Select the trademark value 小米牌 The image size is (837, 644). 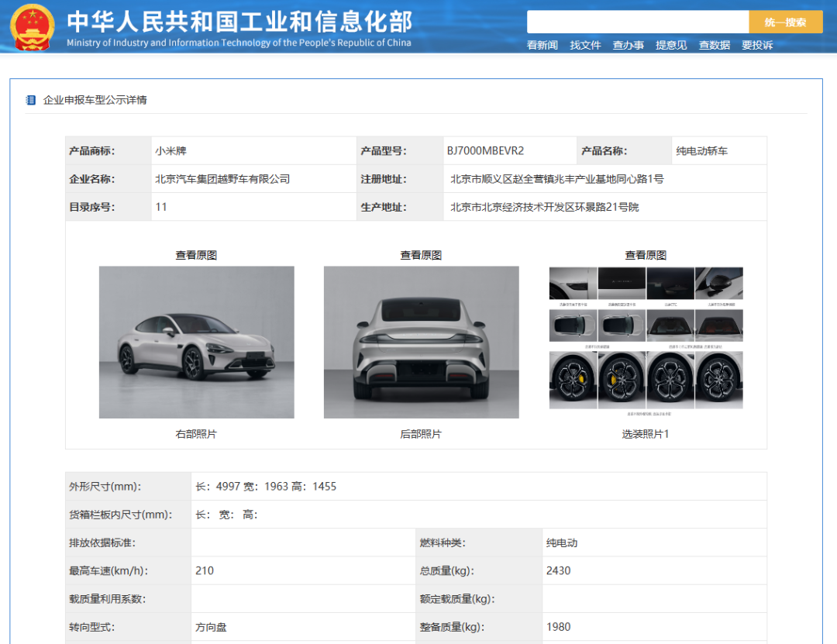click(170, 151)
